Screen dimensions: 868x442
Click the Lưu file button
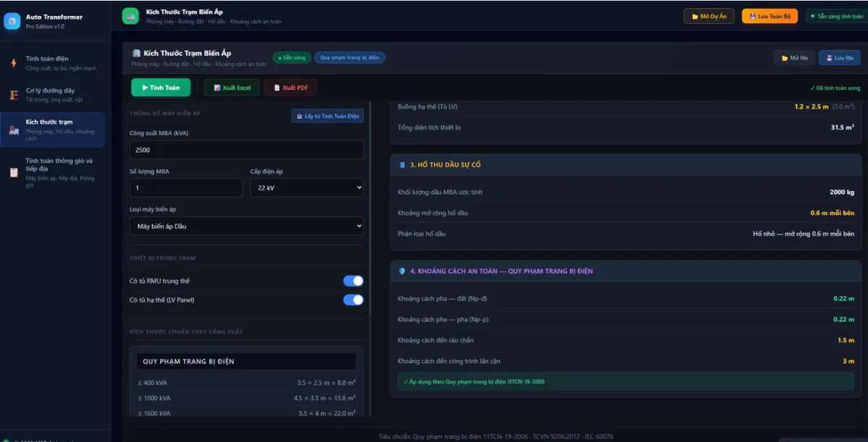[839, 58]
